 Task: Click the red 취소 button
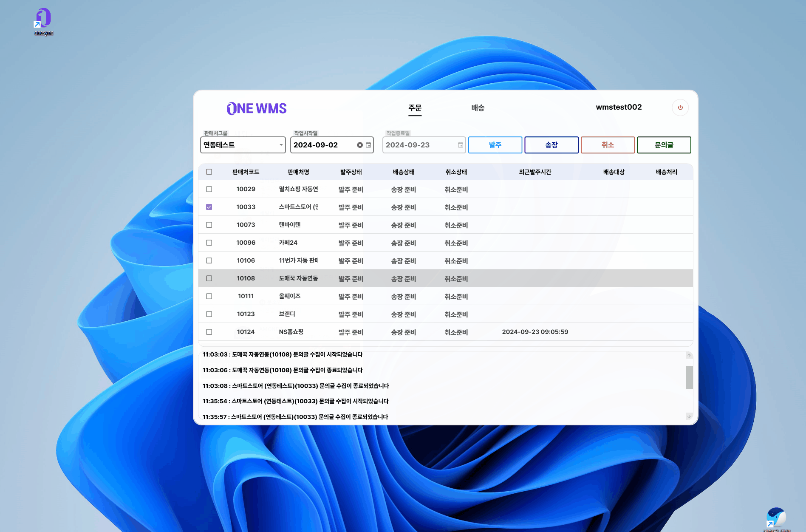tap(608, 145)
